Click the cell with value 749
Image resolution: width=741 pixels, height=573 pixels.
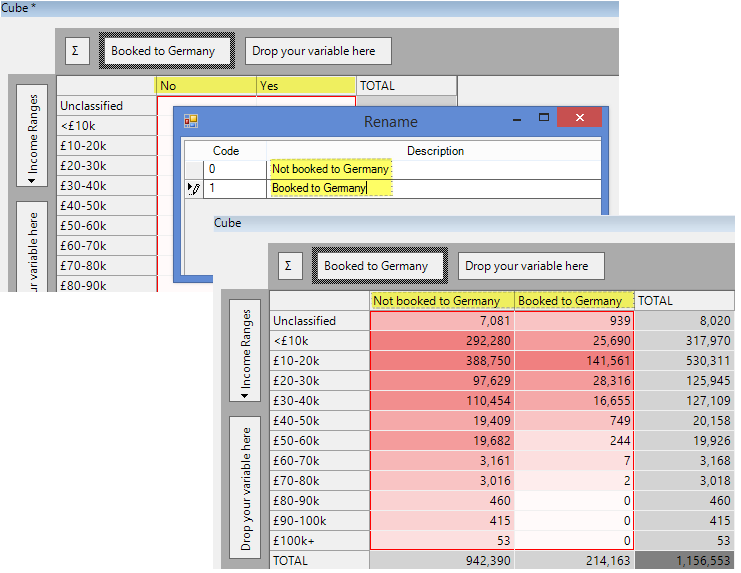(x=574, y=421)
